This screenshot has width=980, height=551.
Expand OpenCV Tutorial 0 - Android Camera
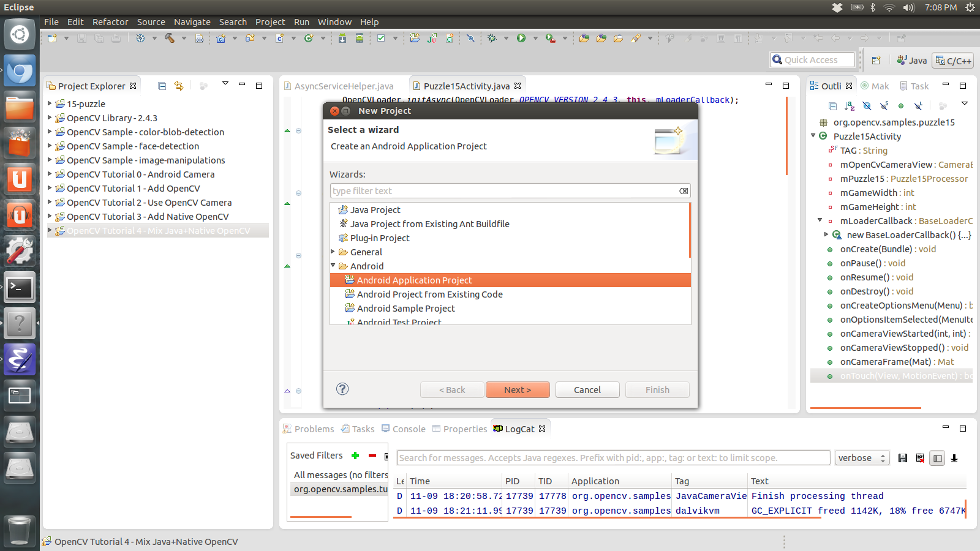click(x=50, y=174)
